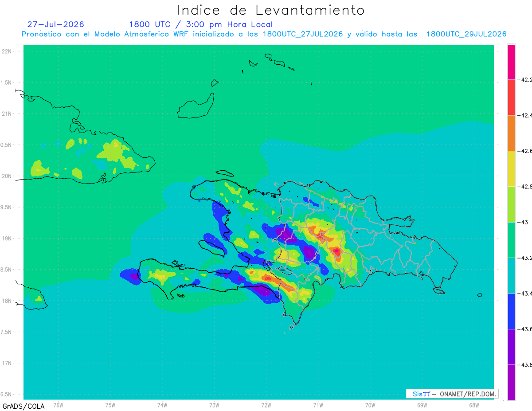Click "1800 UTC / 3:00 pm Hora Local"
Viewport: 532px width, 411px height.
[x=201, y=24]
